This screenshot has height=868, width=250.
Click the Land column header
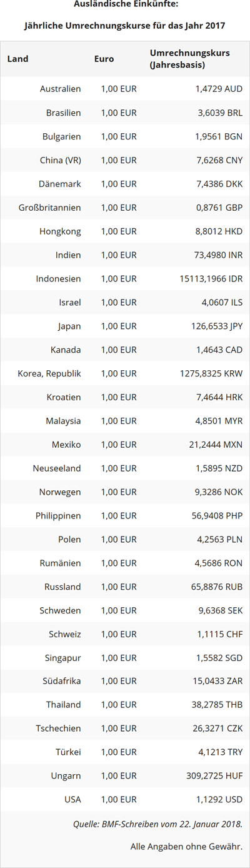[17, 59]
